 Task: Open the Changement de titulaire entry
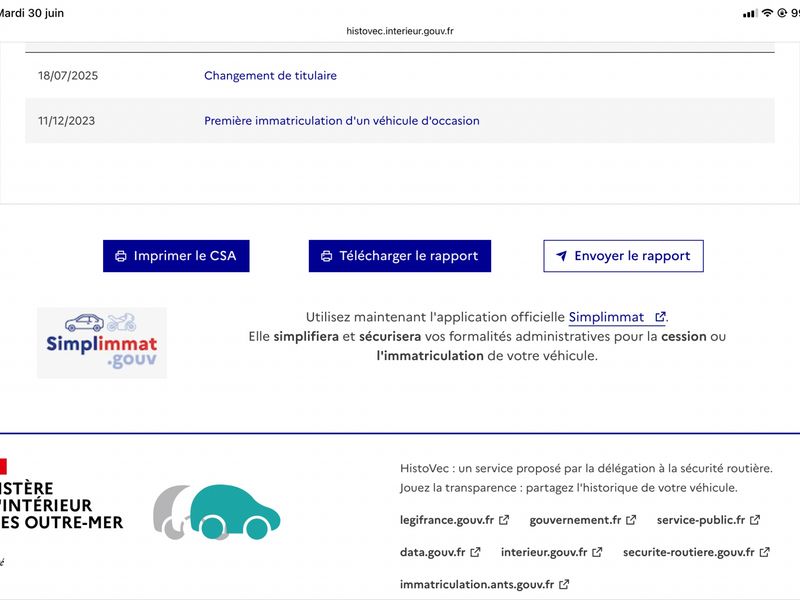coord(270,76)
